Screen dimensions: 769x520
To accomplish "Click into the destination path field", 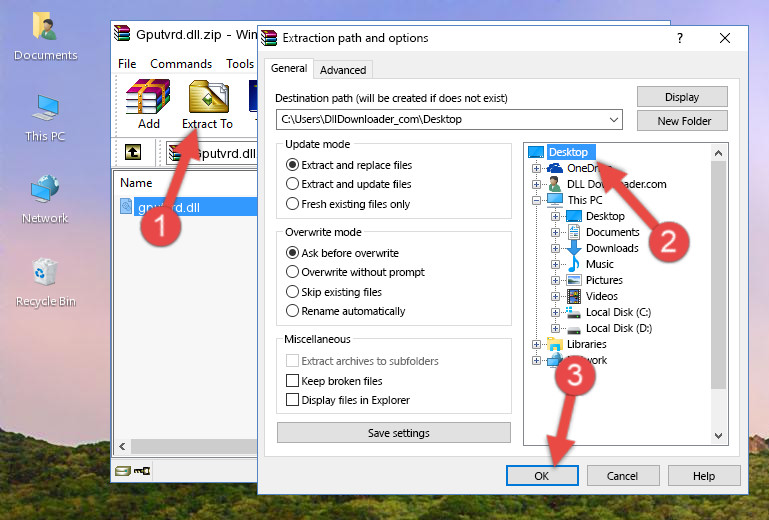I will pyautogui.click(x=441, y=120).
